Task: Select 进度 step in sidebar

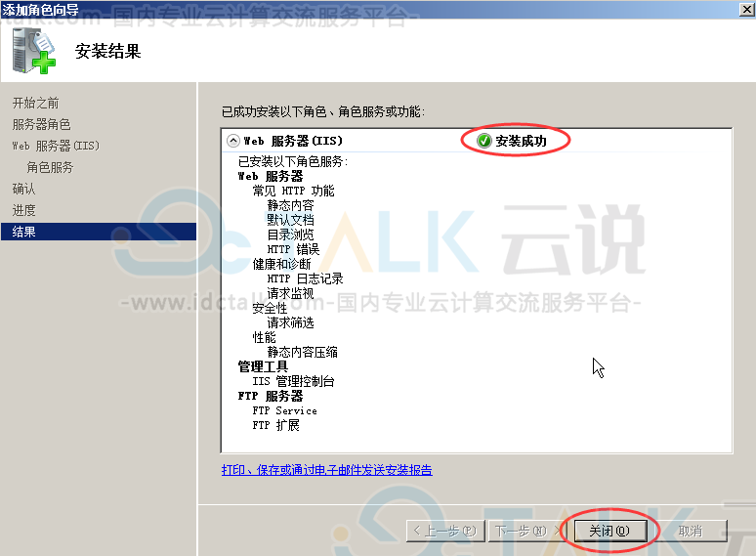Action: [x=23, y=210]
